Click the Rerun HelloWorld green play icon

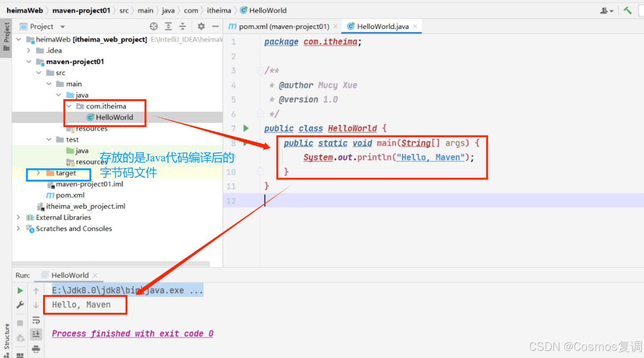[x=20, y=291]
